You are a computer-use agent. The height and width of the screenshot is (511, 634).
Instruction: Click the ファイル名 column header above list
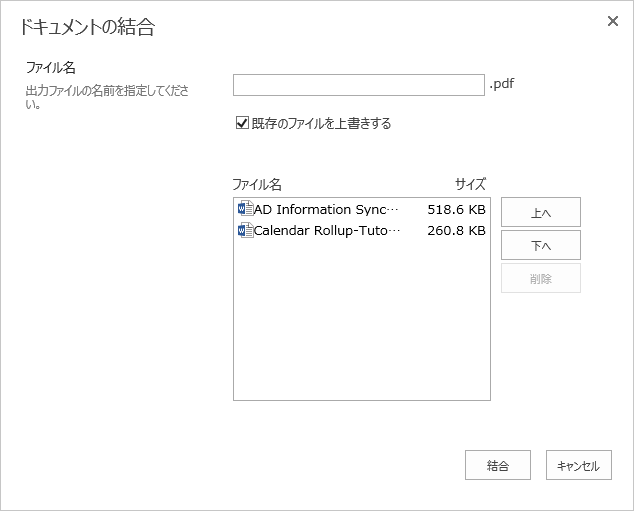(257, 185)
